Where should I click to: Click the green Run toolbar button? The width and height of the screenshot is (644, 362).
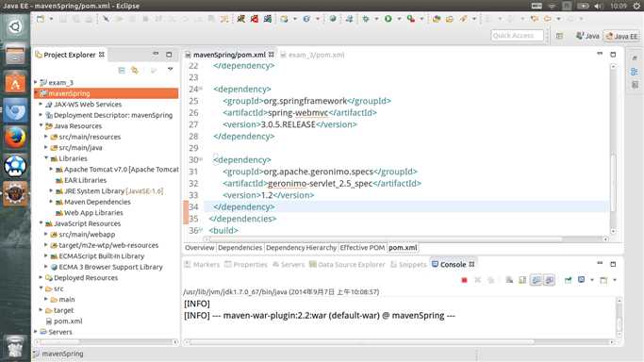(x=388, y=19)
